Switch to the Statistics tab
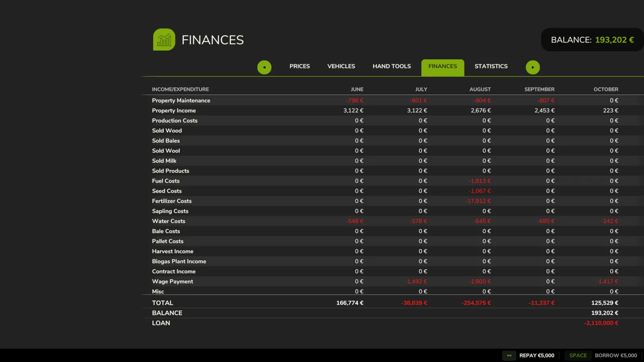Screen dimensions: 644x362 (x=491, y=66)
